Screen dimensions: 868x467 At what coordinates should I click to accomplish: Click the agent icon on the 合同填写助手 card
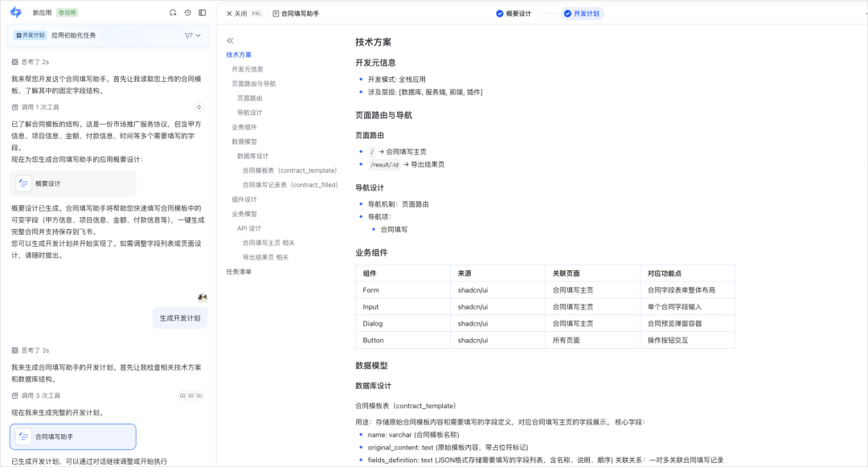pos(23,436)
